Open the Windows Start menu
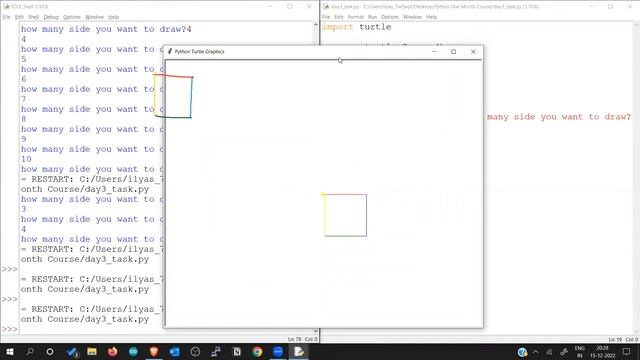The image size is (640, 360). pos(9,351)
